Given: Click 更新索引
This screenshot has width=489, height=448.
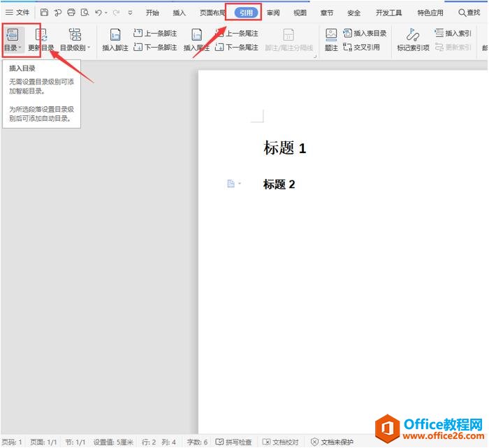Looking at the screenshot, I should [x=453, y=48].
